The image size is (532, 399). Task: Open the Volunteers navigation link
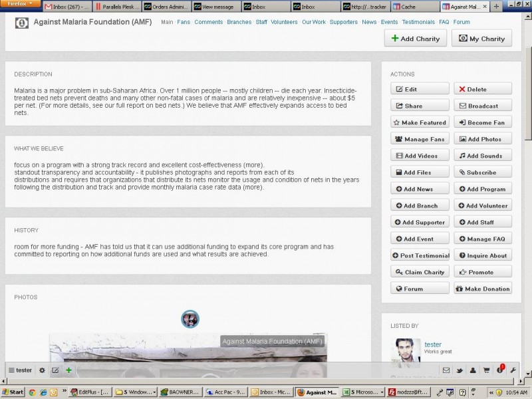(x=284, y=22)
